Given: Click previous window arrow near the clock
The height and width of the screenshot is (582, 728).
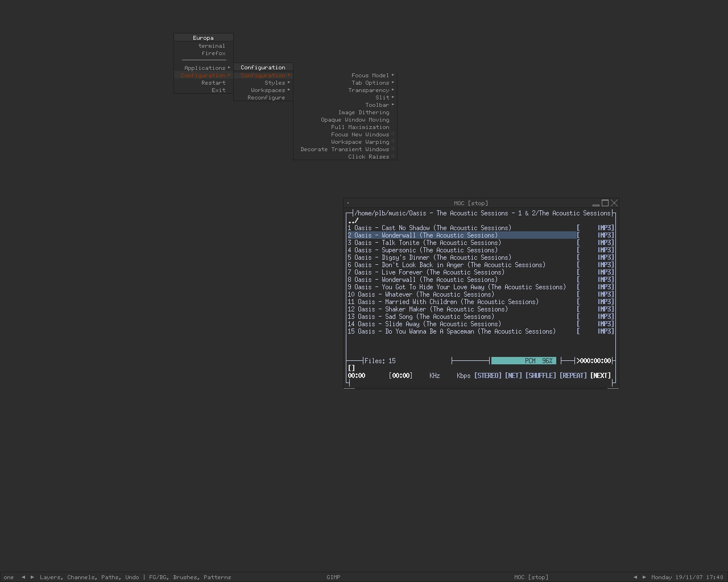Looking at the screenshot, I should 635,577.
